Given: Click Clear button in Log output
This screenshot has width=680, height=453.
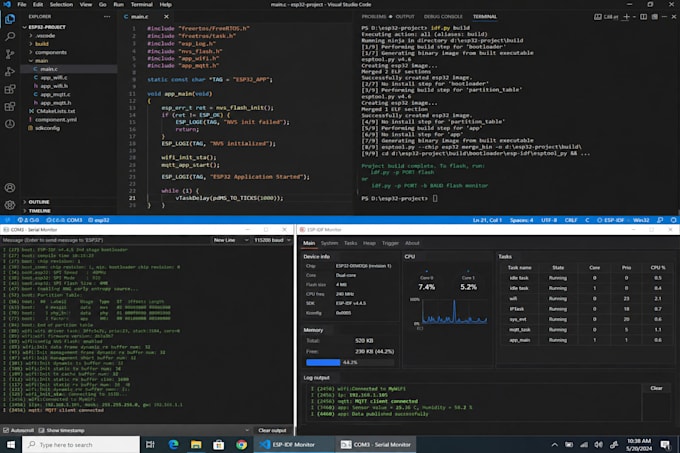Looking at the screenshot, I should [x=656, y=388].
